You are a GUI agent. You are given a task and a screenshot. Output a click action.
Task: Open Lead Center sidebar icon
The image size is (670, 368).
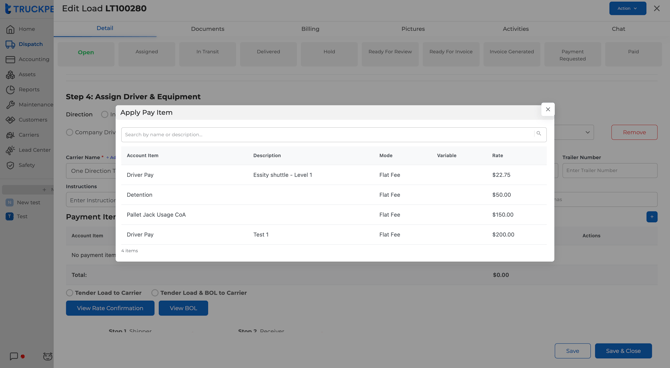tap(10, 150)
